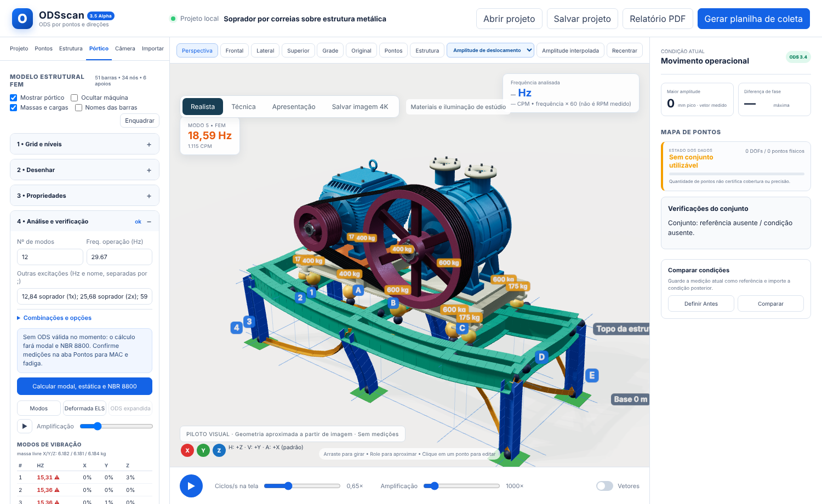Click Calcular modal, estática e NBR 8800

click(84, 386)
